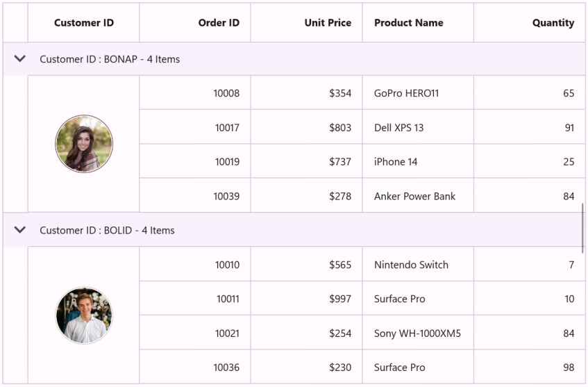Sort by the Customer ID column header
The height and width of the screenshot is (387, 588).
click(83, 23)
